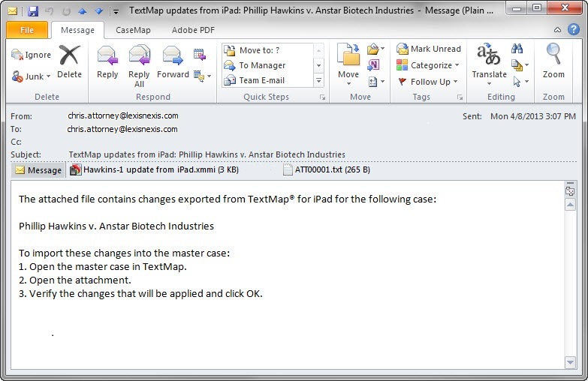The image size is (588, 381).
Task: Open Customize Quick Access Toolbar dropdown
Action: pos(116,11)
